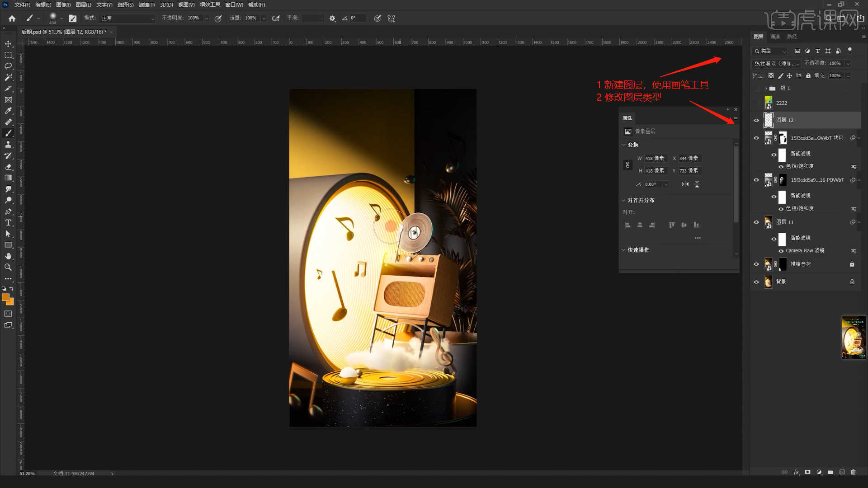
Task: Create a new layer icon
Action: (x=842, y=472)
